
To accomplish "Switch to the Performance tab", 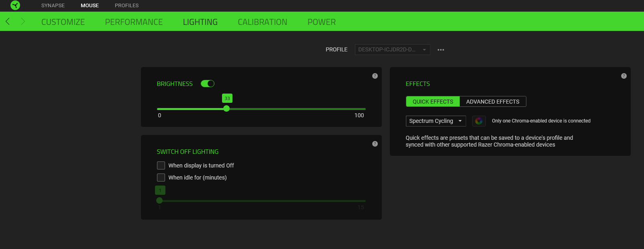I will click(x=134, y=22).
